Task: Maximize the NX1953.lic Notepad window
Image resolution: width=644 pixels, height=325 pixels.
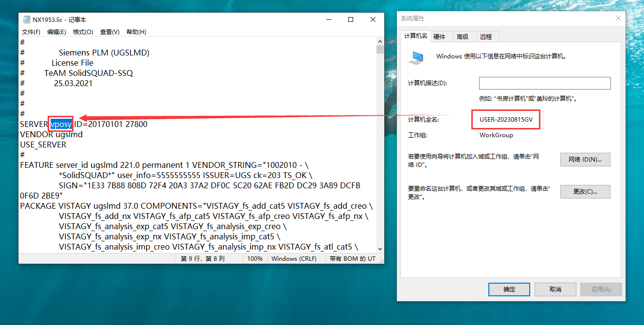Action: 351,20
